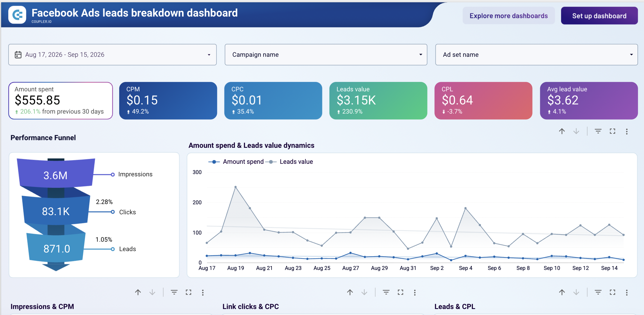Click the Aug 19 axis label

click(236, 268)
